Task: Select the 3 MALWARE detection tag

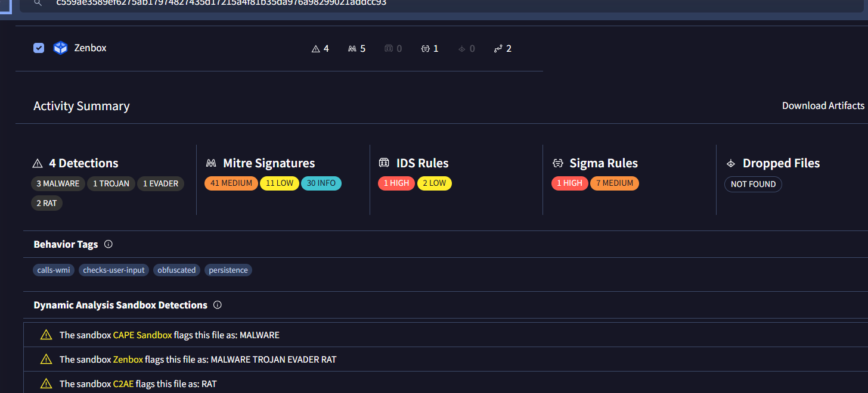Action: click(58, 183)
